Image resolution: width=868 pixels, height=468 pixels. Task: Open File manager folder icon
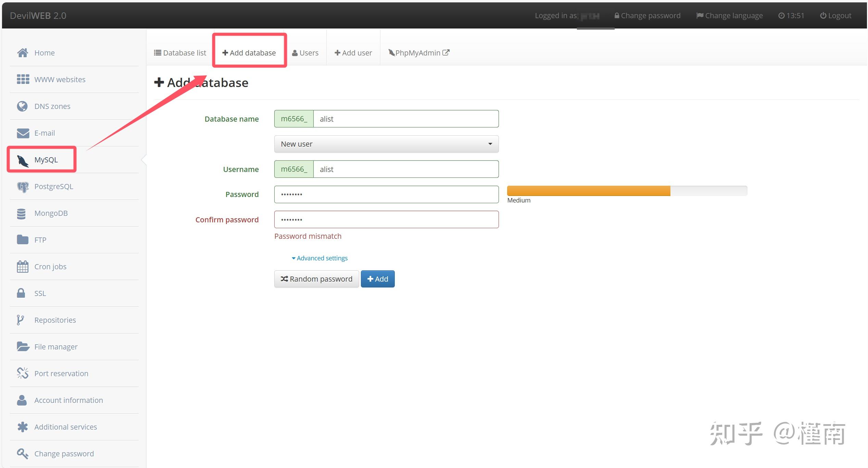pyautogui.click(x=23, y=346)
